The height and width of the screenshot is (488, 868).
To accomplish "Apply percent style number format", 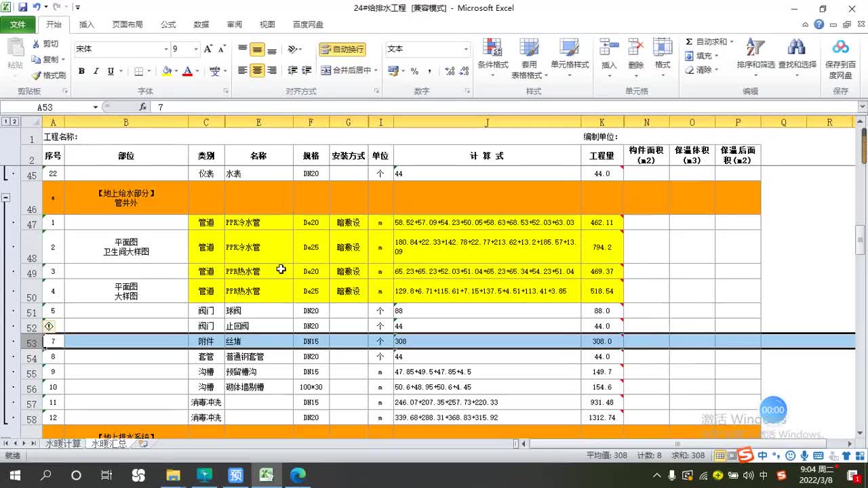I will coord(414,70).
